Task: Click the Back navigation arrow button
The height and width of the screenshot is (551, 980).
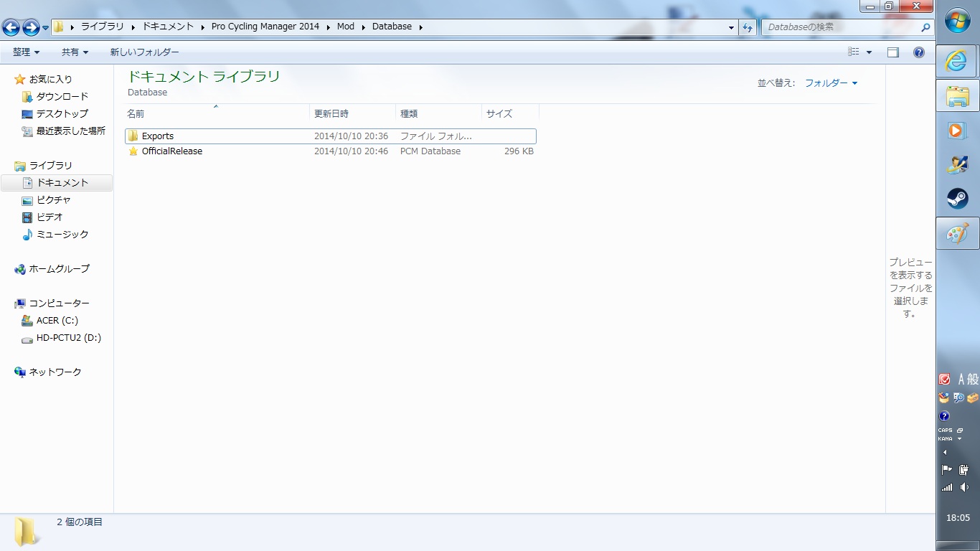Action: 11,28
